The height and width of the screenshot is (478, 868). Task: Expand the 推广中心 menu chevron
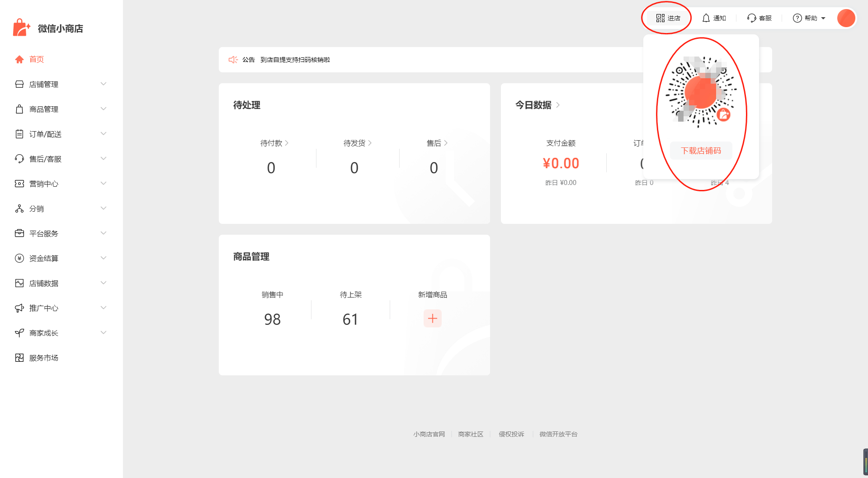pyautogui.click(x=104, y=308)
